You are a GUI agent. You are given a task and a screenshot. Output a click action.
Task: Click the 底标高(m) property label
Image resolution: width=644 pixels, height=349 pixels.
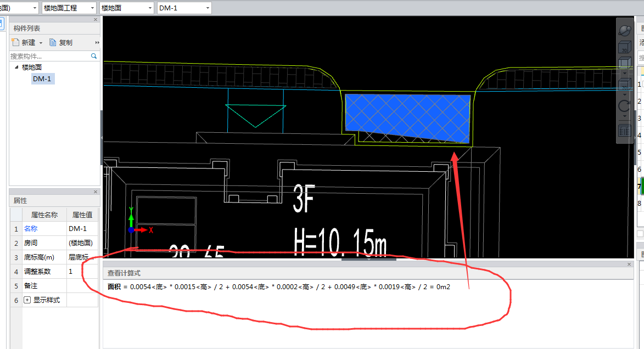39,257
